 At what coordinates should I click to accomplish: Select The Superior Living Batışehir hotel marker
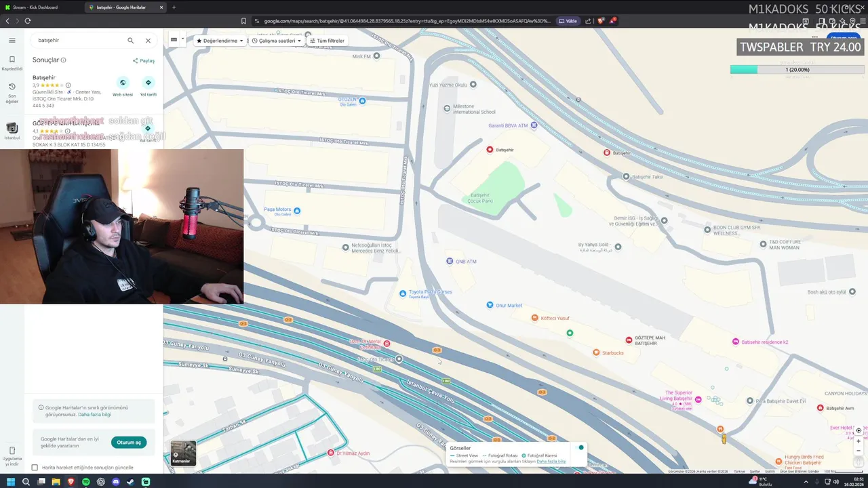pos(698,400)
